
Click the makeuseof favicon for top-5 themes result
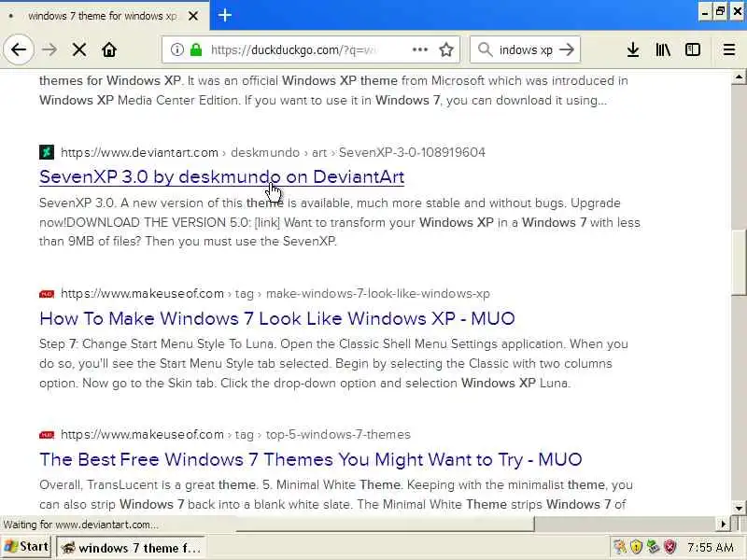[47, 435]
